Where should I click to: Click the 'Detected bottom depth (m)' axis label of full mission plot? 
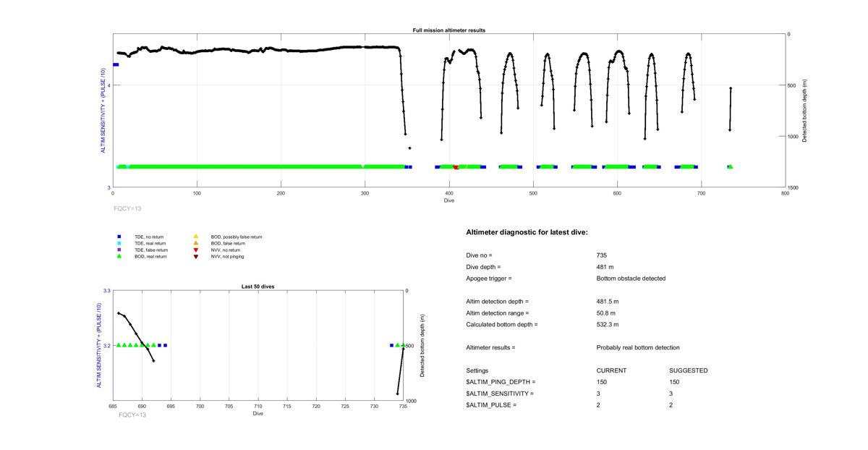point(804,111)
